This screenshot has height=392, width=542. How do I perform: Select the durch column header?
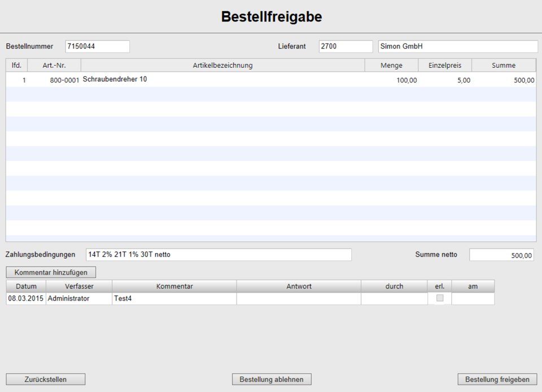coord(394,286)
